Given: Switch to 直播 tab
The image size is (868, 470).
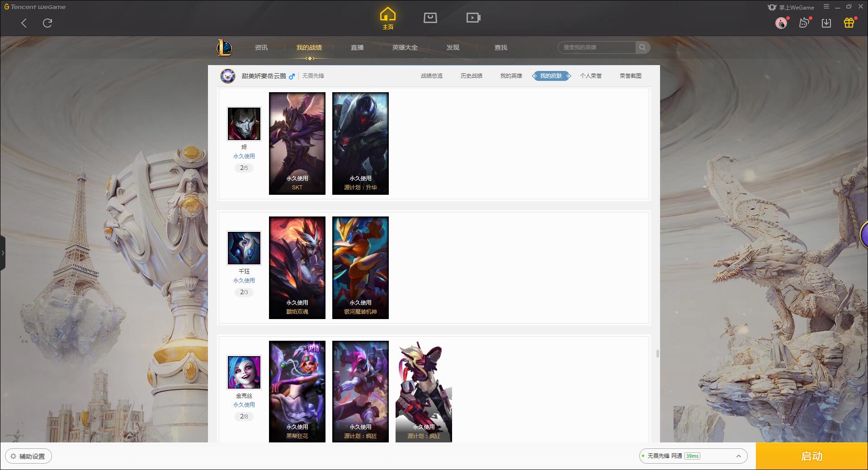Looking at the screenshot, I should click(357, 47).
